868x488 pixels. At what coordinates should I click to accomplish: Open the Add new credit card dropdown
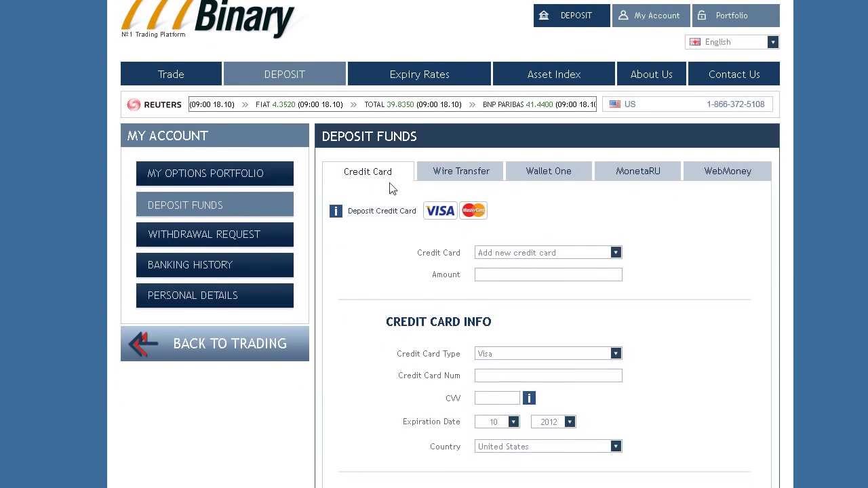click(x=548, y=252)
